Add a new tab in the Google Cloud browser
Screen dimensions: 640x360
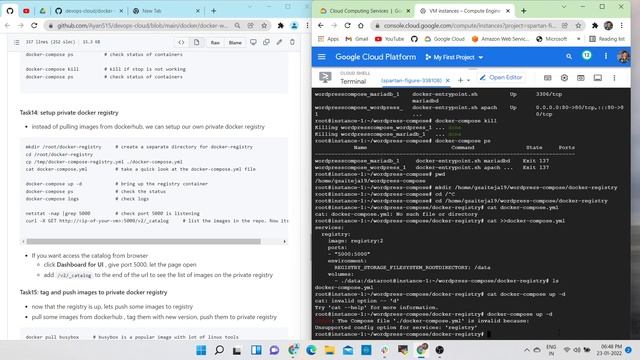click(524, 11)
